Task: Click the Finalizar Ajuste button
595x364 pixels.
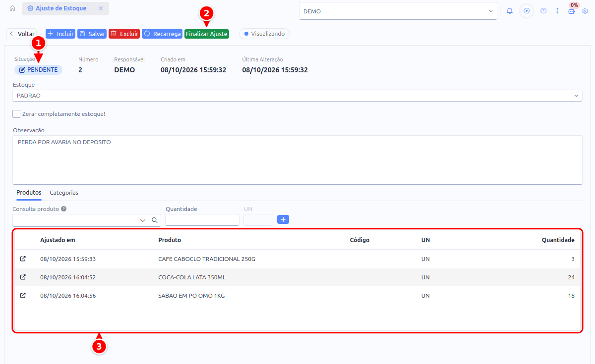Action: (x=207, y=34)
